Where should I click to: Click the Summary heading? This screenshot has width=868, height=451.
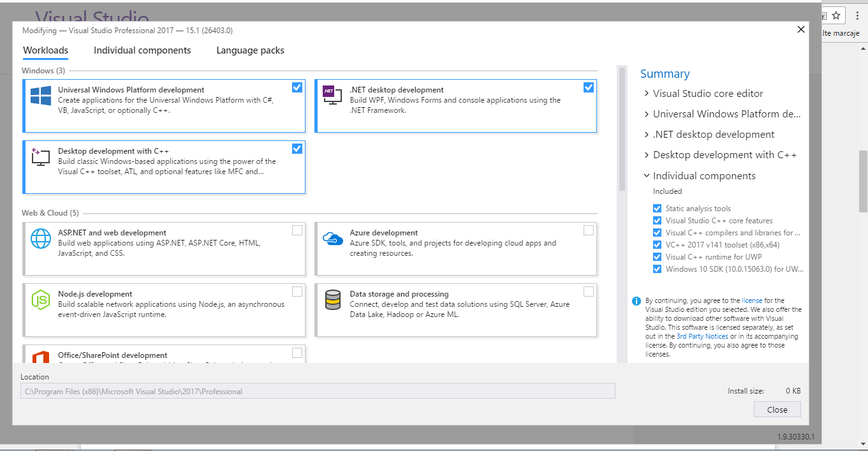tap(665, 74)
